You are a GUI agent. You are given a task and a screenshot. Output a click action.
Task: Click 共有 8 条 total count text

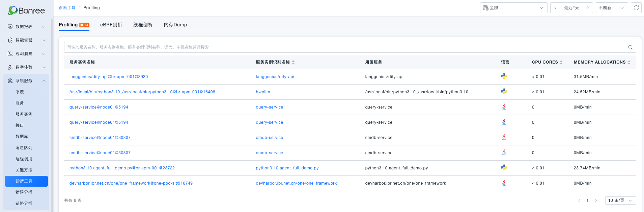[73, 201]
